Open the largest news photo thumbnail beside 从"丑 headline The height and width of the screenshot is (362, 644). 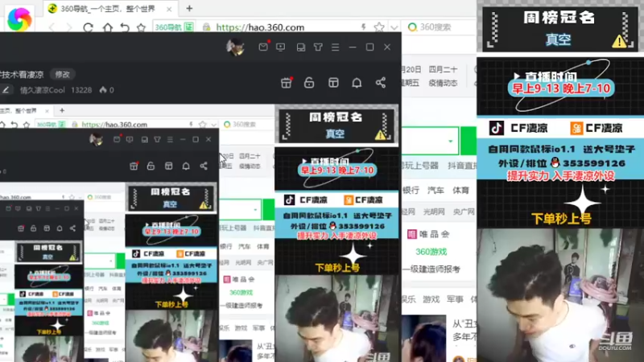point(423,339)
